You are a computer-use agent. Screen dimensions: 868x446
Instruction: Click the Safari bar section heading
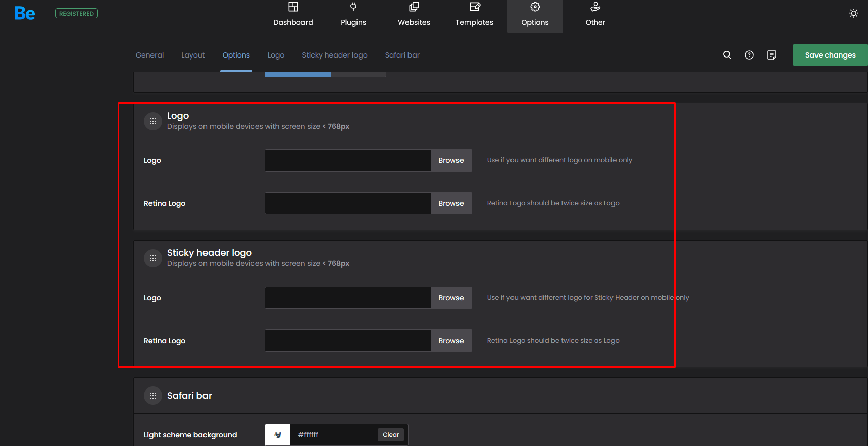click(189, 396)
